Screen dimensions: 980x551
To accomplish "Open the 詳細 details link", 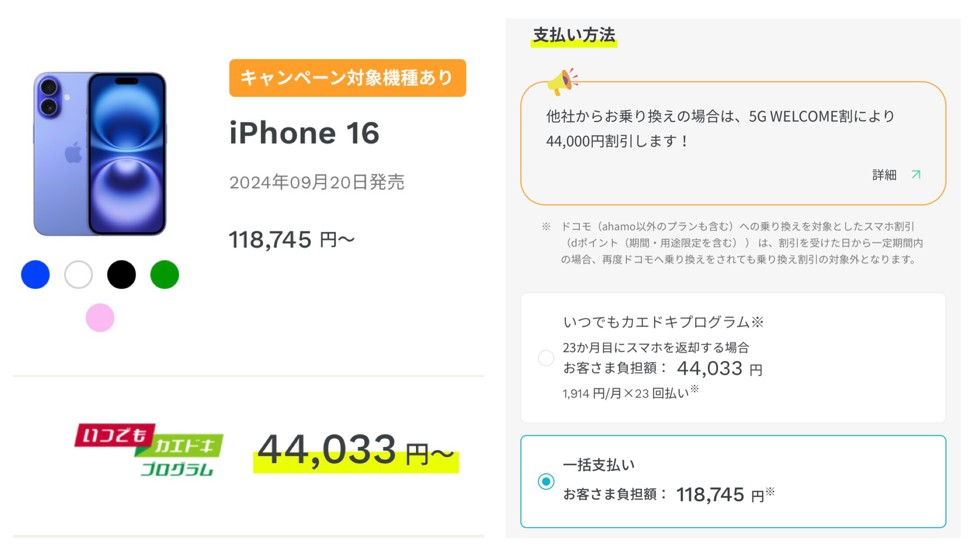I will (x=884, y=175).
